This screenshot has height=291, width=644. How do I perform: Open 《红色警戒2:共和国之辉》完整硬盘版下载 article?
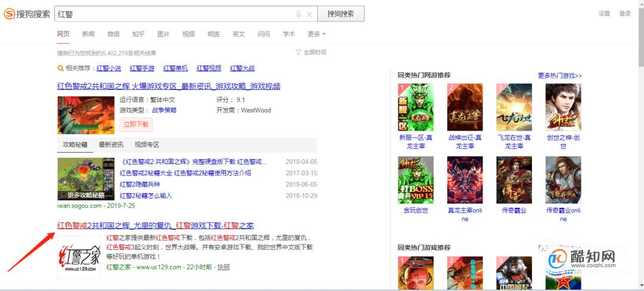(x=193, y=162)
